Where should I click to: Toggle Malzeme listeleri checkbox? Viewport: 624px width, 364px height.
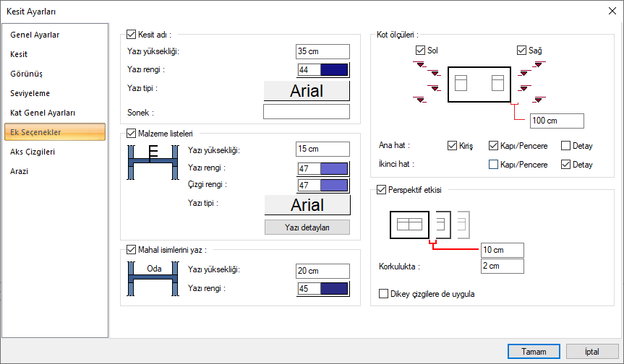coord(132,134)
